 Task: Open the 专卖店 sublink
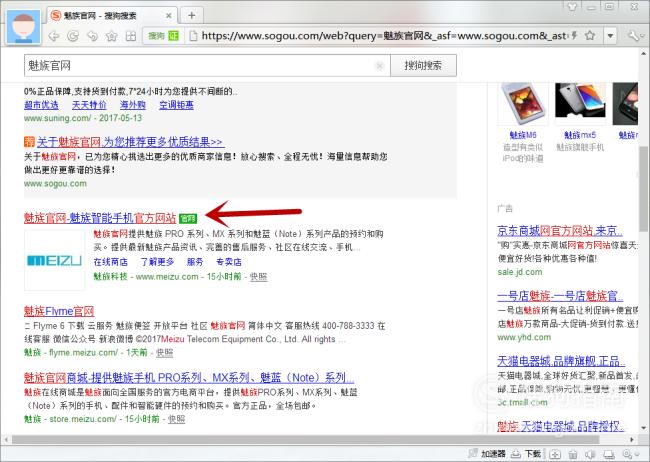point(229,262)
